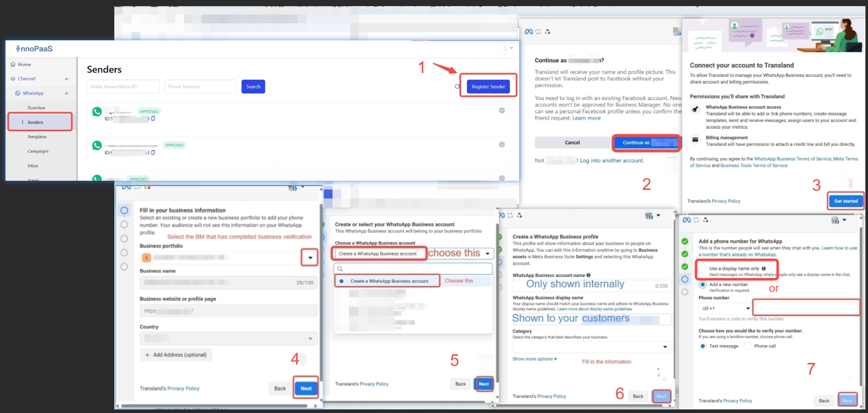This screenshot has width=868, height=413.
Task: Click the Business website field
Action: pos(229,311)
